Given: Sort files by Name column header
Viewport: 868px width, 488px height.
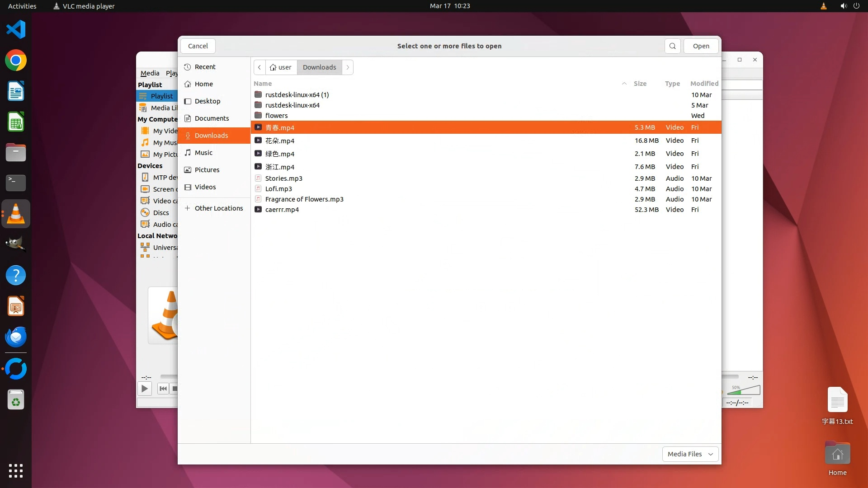Looking at the screenshot, I should click(263, 84).
